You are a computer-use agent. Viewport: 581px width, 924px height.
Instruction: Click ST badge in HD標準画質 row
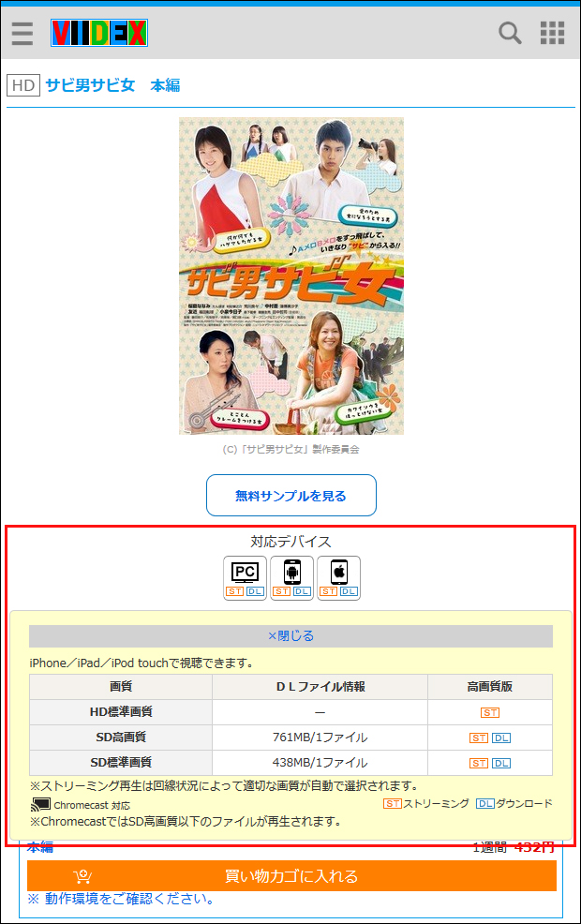[490, 712]
